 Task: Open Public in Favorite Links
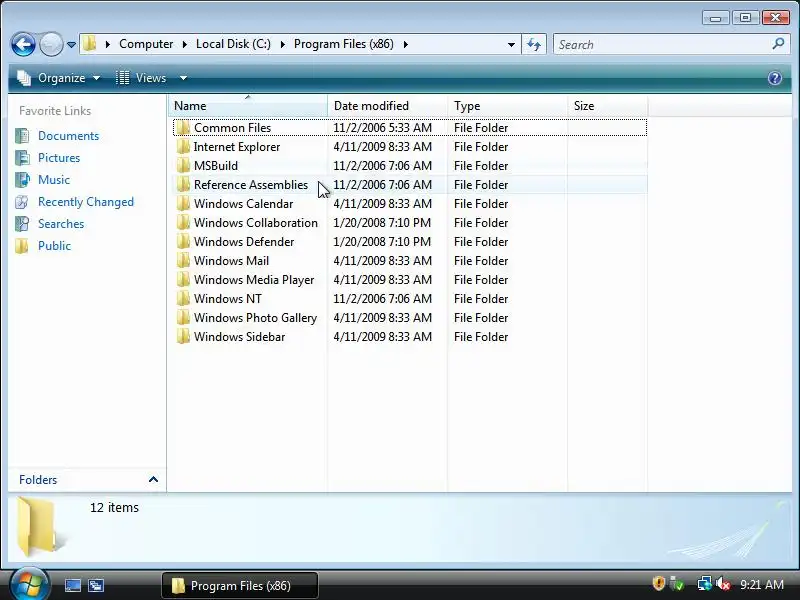pyautogui.click(x=54, y=245)
